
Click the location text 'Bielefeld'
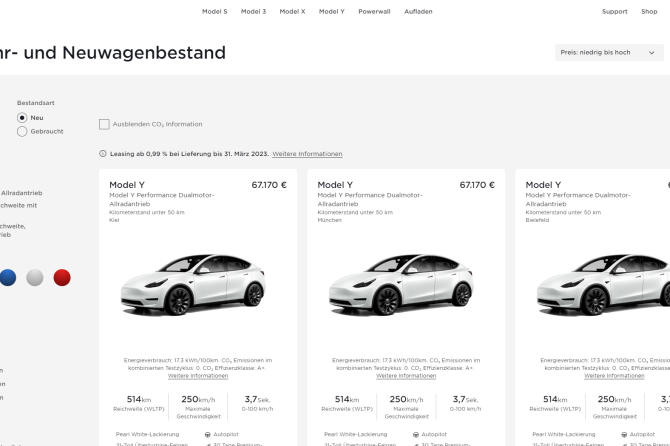point(537,220)
